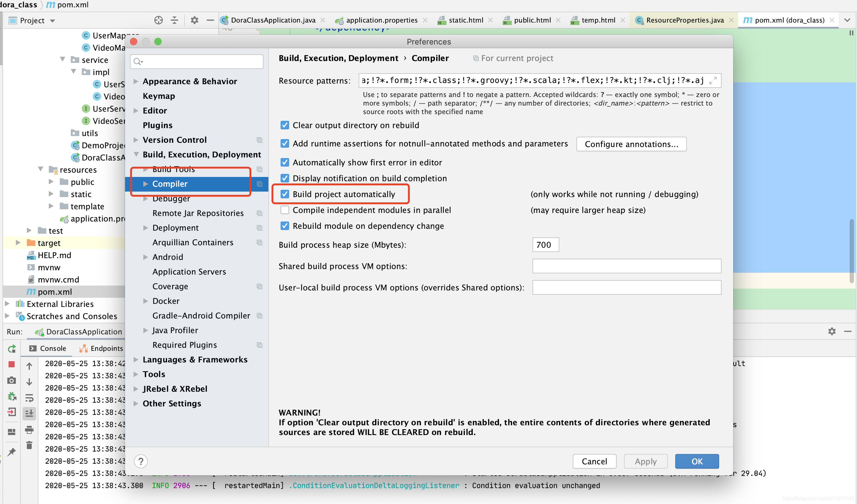Screen dimensions: 857x504
Task: Click the Java Profiler section icon
Action: click(x=145, y=330)
